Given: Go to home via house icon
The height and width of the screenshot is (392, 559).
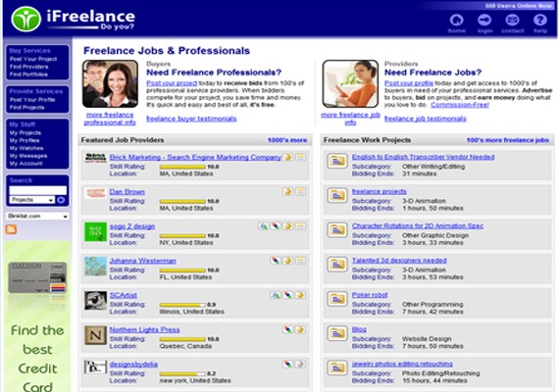Looking at the screenshot, I should click(x=457, y=20).
